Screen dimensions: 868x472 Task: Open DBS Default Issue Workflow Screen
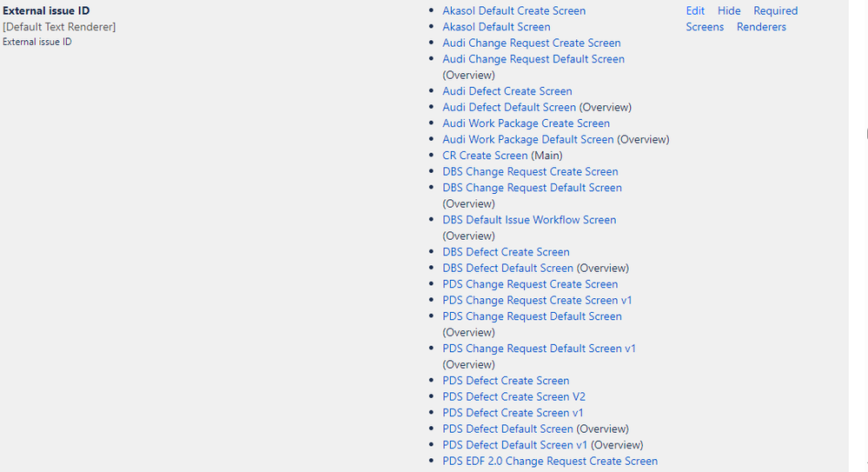pos(529,219)
